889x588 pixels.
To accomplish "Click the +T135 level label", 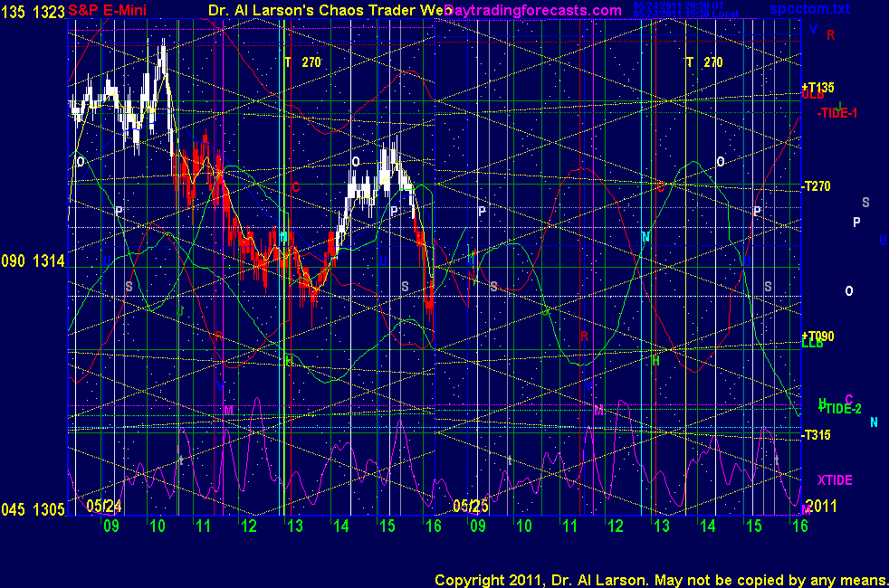I will pos(817,87).
